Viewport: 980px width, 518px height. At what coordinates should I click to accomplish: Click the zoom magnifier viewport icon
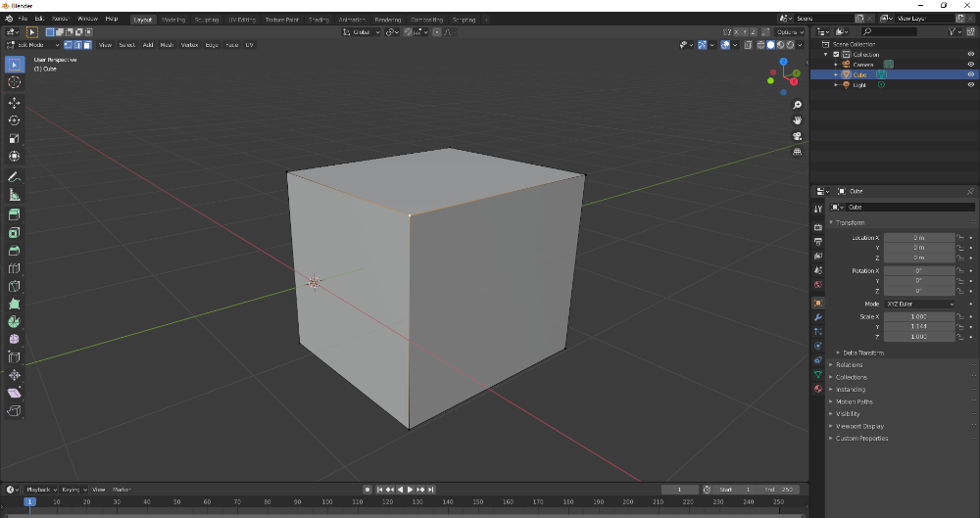pos(798,105)
